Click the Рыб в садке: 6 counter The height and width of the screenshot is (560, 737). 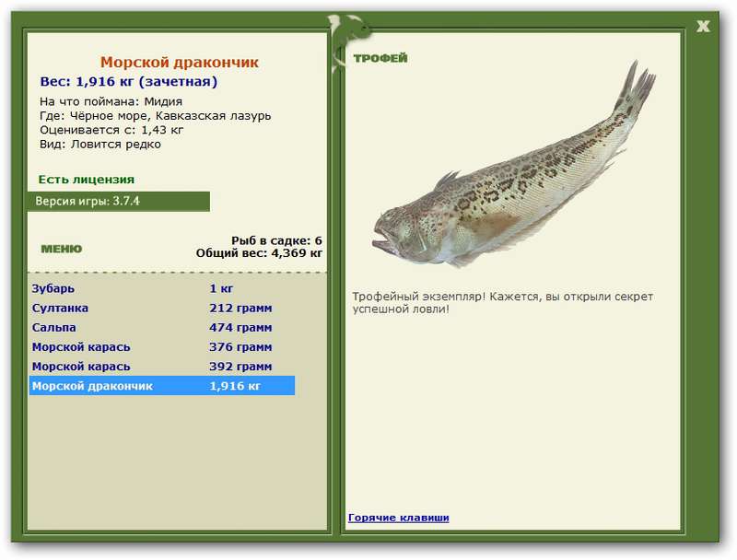click(x=276, y=240)
